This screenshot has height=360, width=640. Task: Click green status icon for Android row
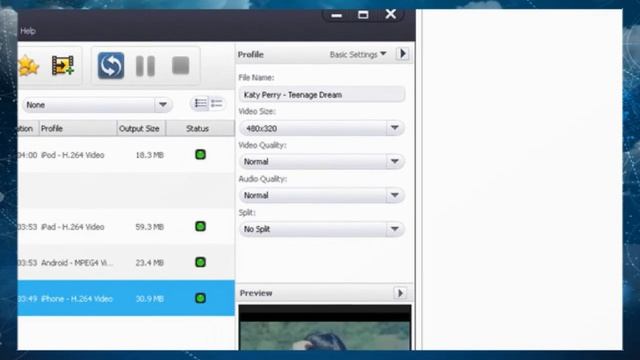200,262
